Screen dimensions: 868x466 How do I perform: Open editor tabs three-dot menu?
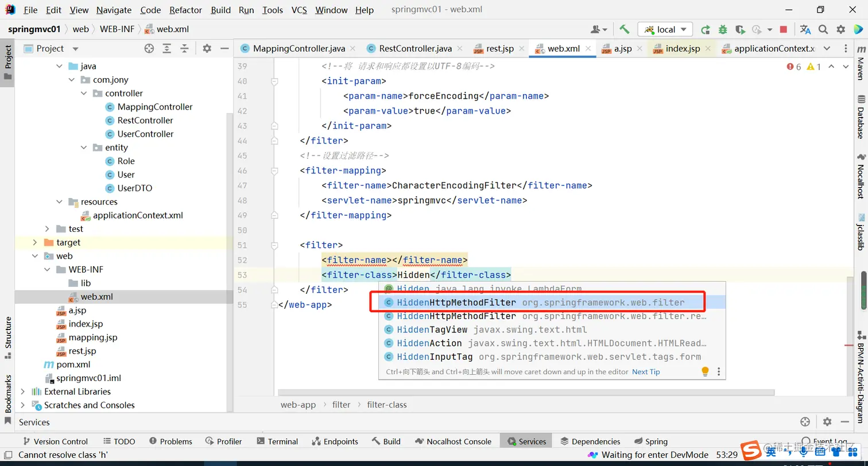click(x=846, y=49)
